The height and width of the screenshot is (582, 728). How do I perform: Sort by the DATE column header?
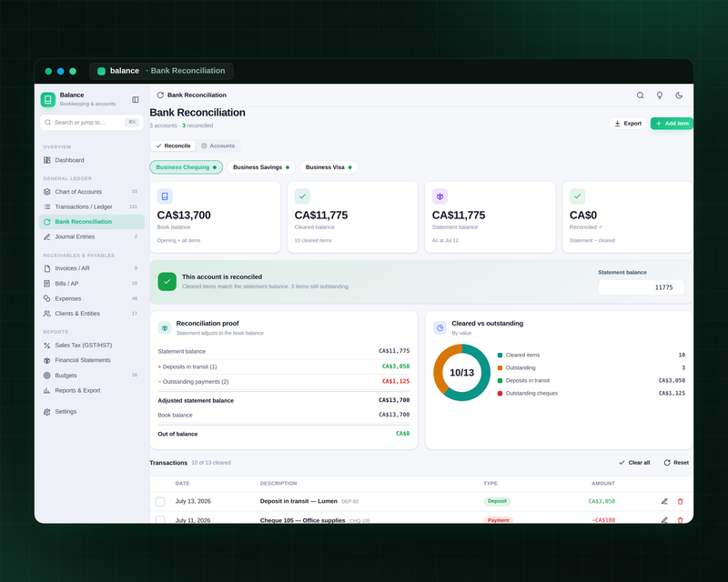tap(183, 484)
